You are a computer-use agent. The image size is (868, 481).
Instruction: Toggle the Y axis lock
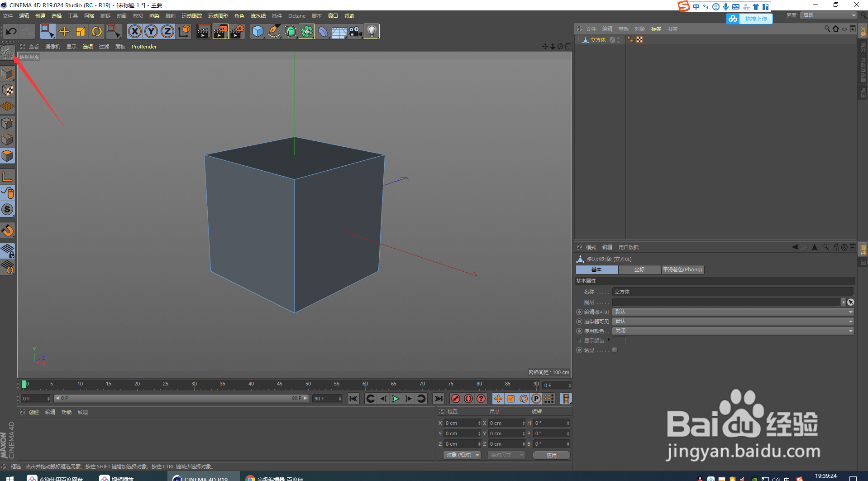(x=151, y=31)
